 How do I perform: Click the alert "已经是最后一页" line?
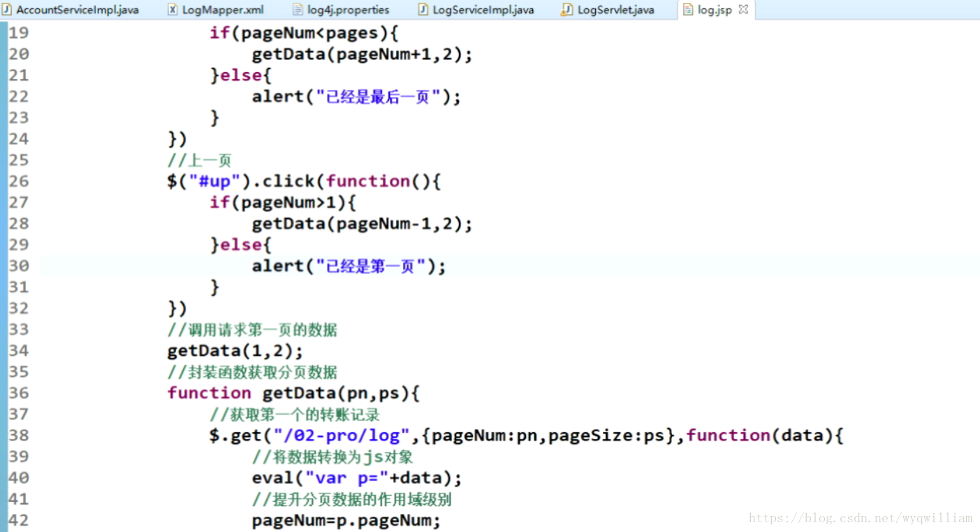tap(357, 97)
